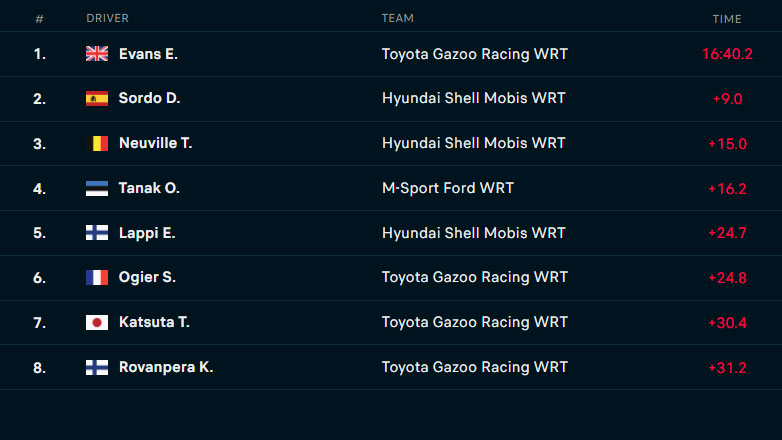Image resolution: width=782 pixels, height=440 pixels.
Task: Click the Japanese flag beside Katsuta T.
Action: pos(97,322)
